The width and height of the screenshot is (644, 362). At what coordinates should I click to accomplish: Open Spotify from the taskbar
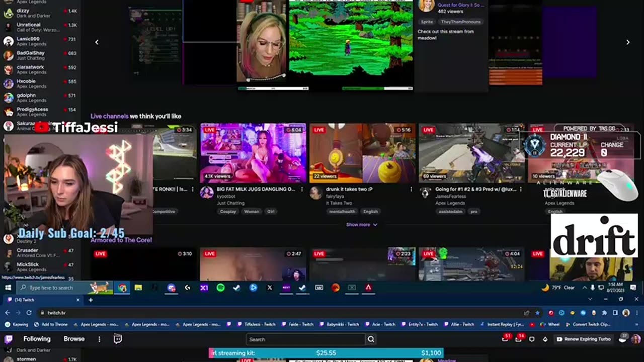(220, 288)
